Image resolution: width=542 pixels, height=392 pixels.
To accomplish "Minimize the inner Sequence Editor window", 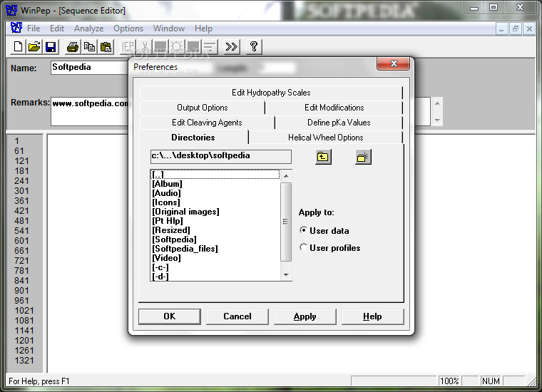I will coord(501,29).
